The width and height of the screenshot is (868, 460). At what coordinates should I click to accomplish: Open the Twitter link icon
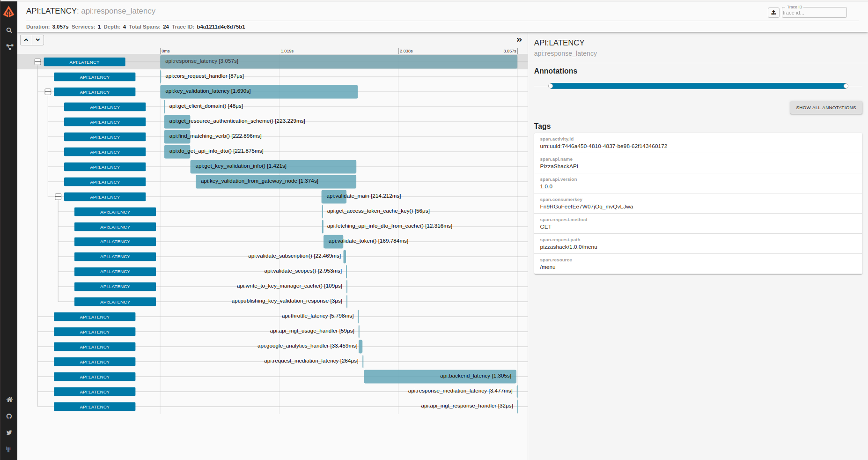(9, 433)
